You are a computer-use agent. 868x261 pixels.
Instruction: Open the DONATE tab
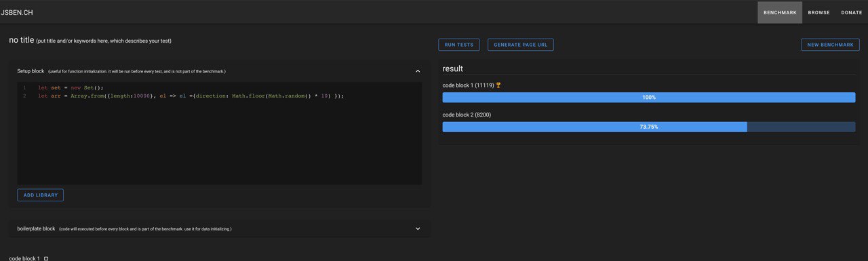point(852,12)
